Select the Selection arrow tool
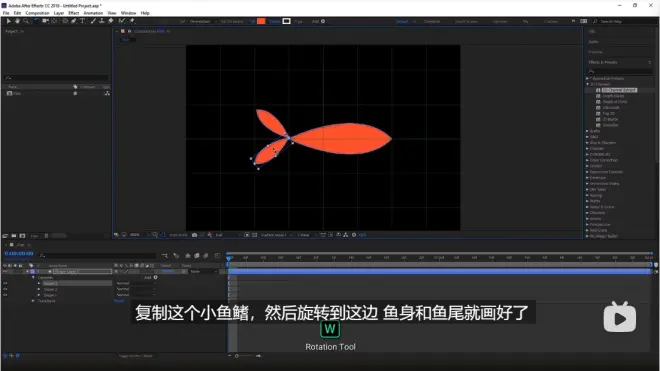 [x=8, y=21]
